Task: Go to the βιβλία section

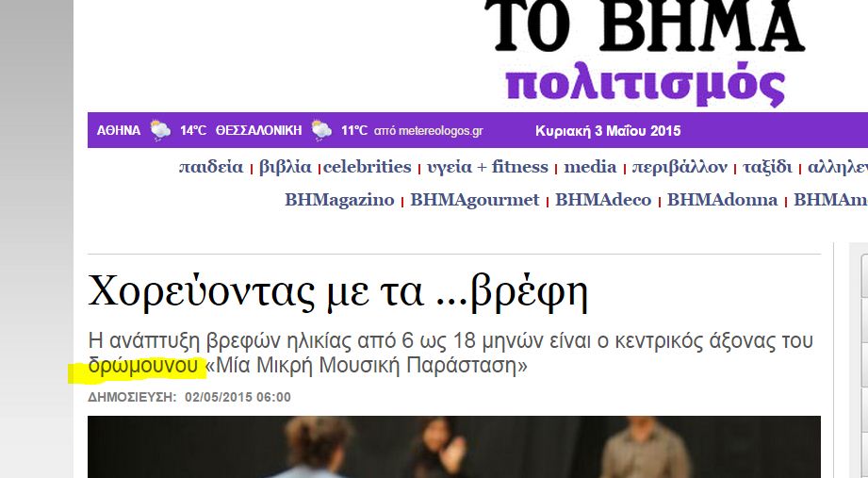Action: click(285, 167)
